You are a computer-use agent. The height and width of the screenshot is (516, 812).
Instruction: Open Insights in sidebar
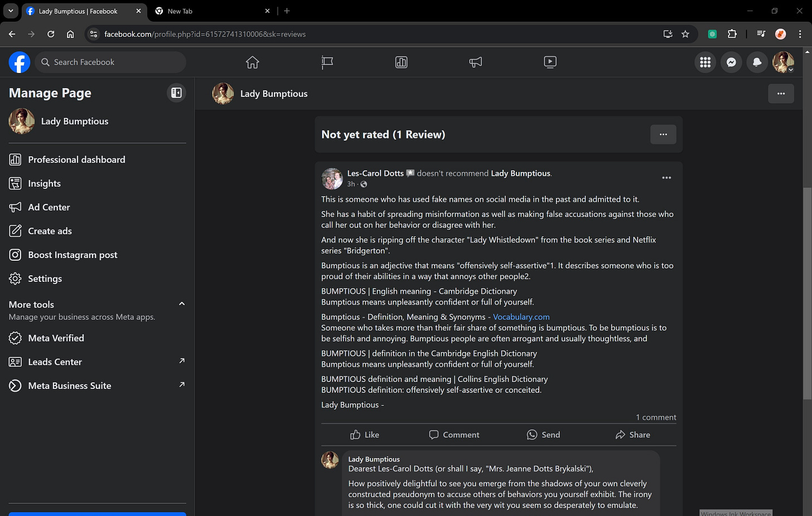tap(98, 183)
